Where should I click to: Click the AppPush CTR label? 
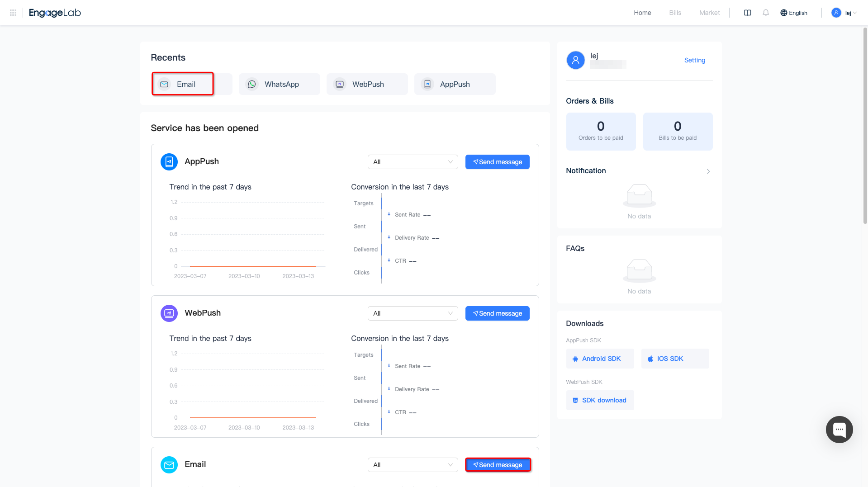click(x=400, y=261)
